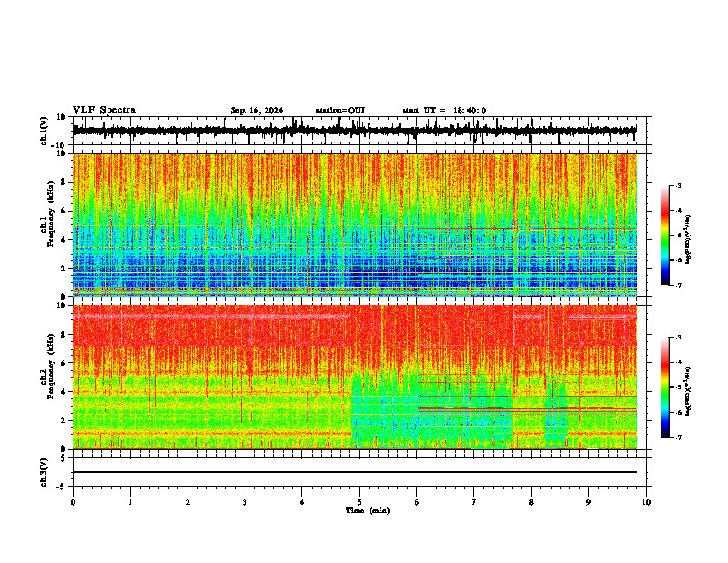Click the "8" tick on the time axis
This screenshot has height=563, width=728.
click(x=531, y=502)
